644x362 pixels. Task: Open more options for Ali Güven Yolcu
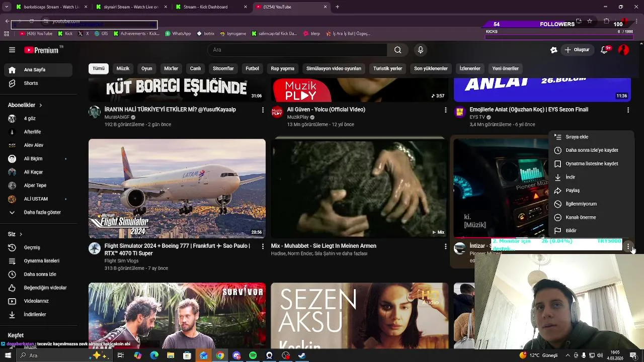click(445, 110)
